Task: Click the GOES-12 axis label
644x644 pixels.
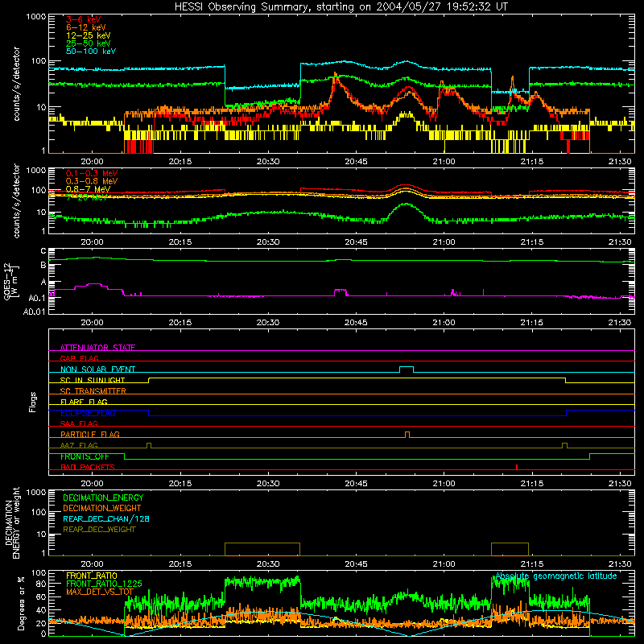Action: point(11,281)
